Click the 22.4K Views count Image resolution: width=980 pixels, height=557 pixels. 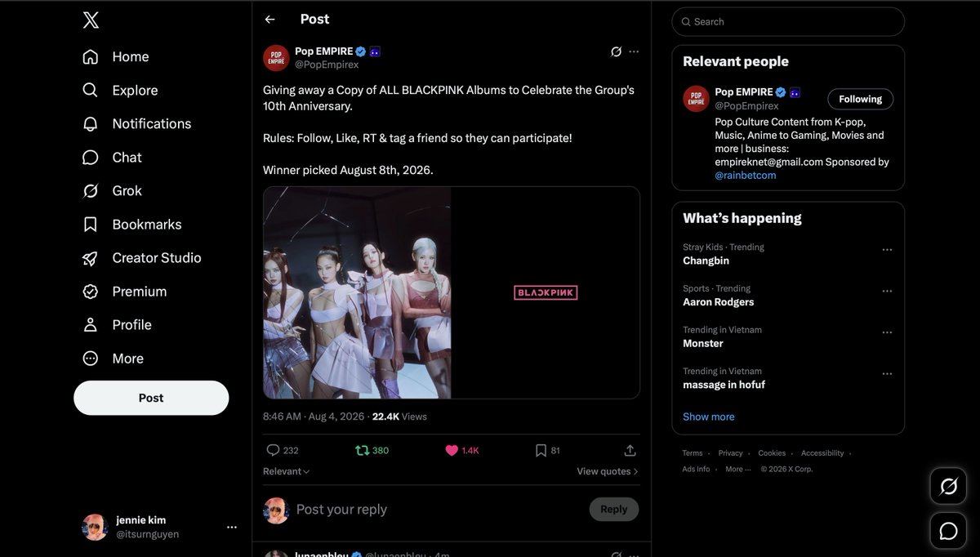pyautogui.click(x=399, y=417)
